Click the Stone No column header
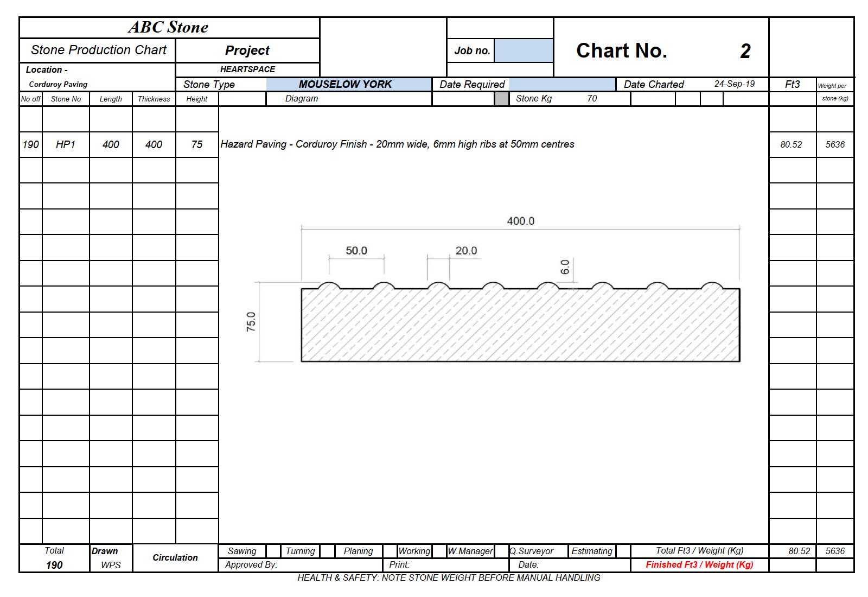868x597 pixels. 66,99
